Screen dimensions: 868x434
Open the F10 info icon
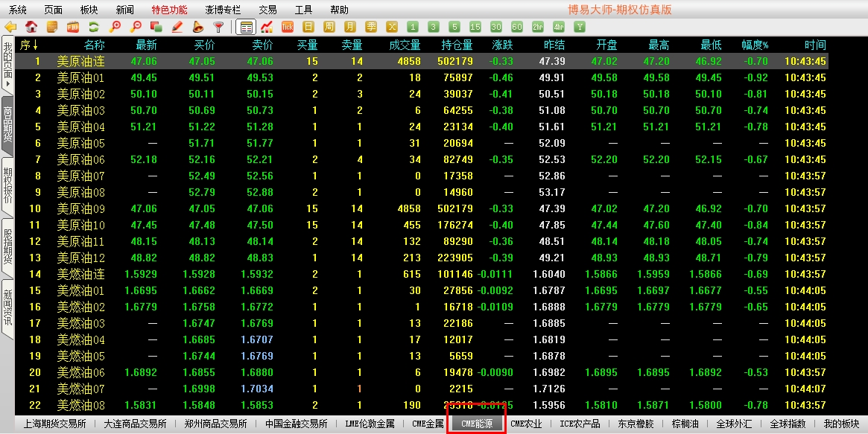tap(73, 27)
